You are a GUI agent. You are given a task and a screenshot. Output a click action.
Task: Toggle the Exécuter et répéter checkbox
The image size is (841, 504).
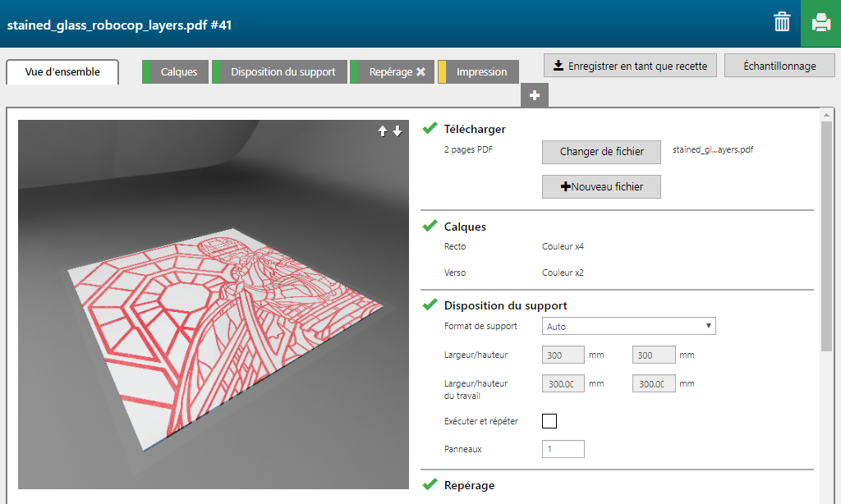click(x=549, y=421)
